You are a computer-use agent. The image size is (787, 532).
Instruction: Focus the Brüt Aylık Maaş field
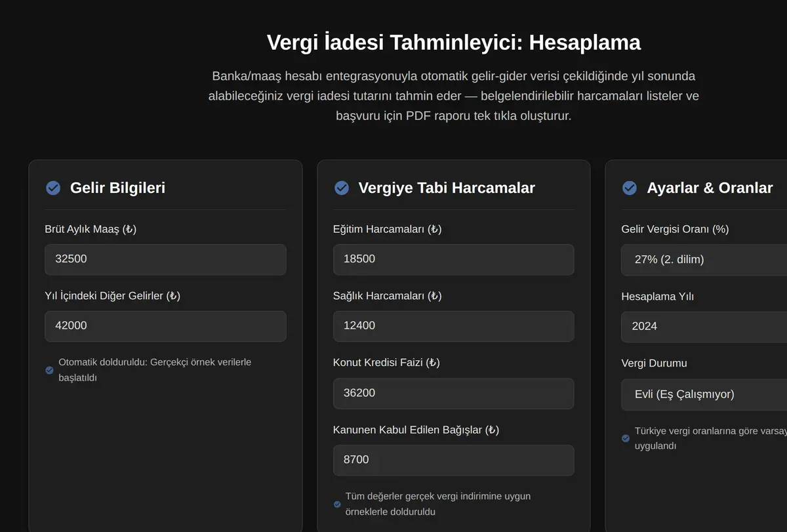click(165, 259)
